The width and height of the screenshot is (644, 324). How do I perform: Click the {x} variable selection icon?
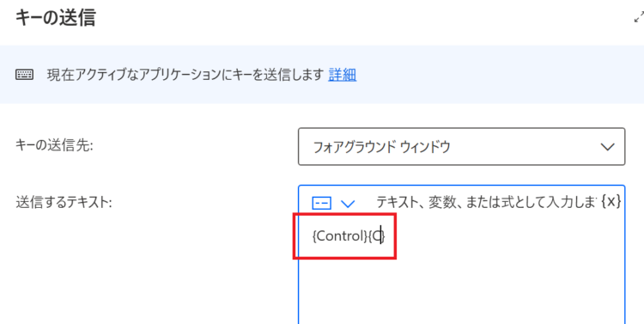click(x=611, y=201)
